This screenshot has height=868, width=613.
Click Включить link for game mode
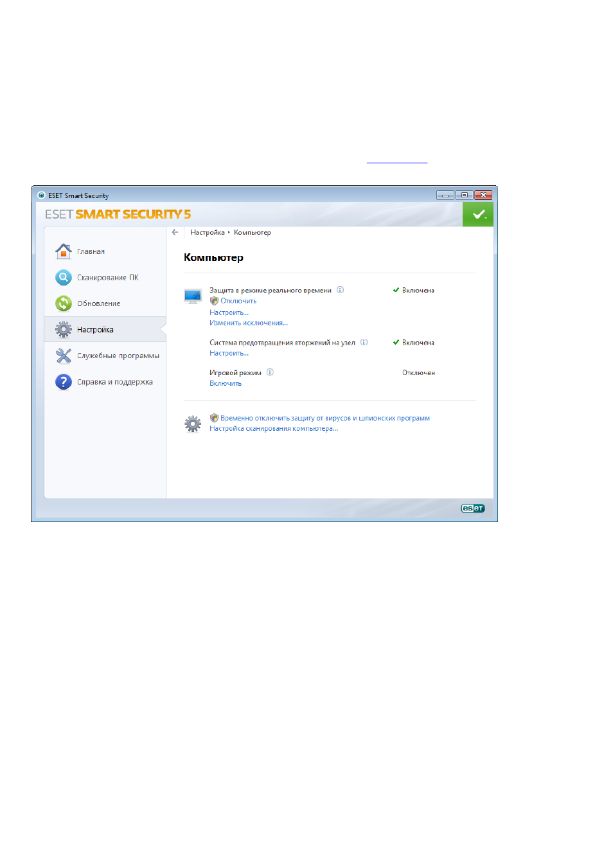tap(226, 383)
